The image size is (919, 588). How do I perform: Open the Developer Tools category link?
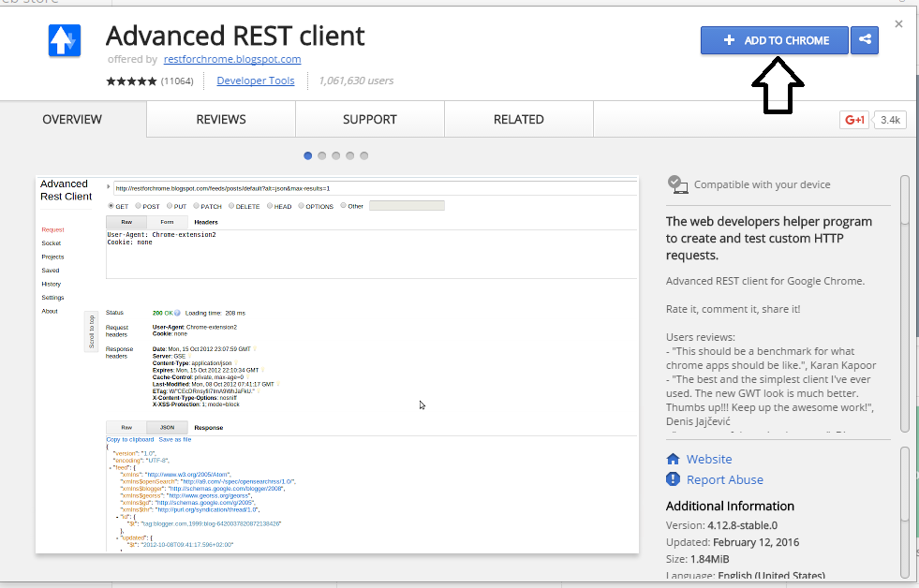(x=256, y=81)
